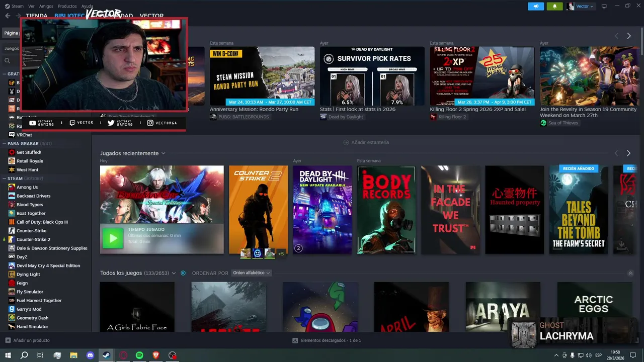
Task: Click the Among Us icon in the sidebar
Action: (12, 187)
